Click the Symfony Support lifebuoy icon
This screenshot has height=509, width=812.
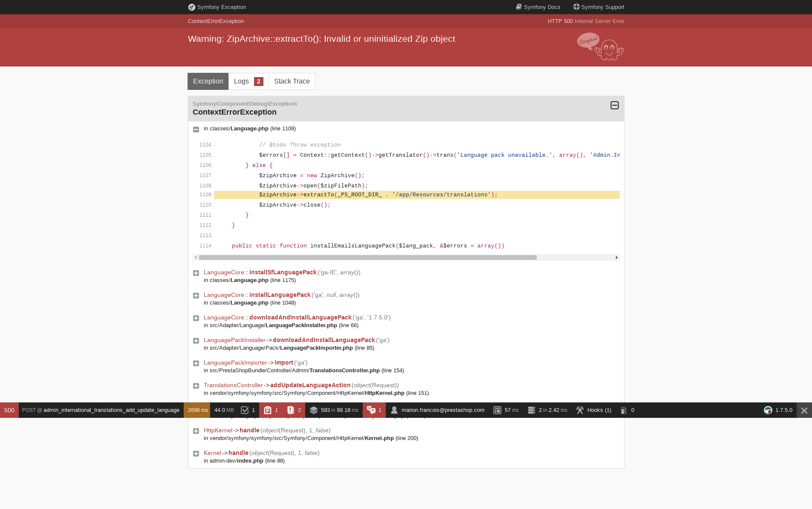[576, 7]
